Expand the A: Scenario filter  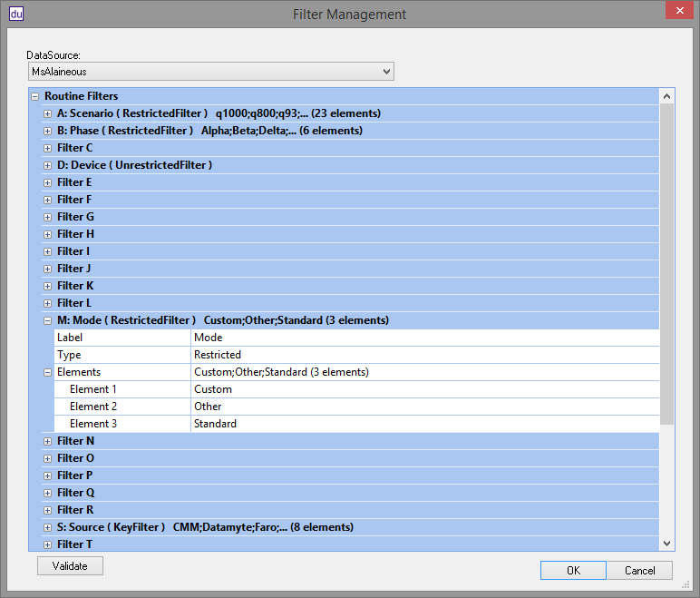click(x=47, y=113)
